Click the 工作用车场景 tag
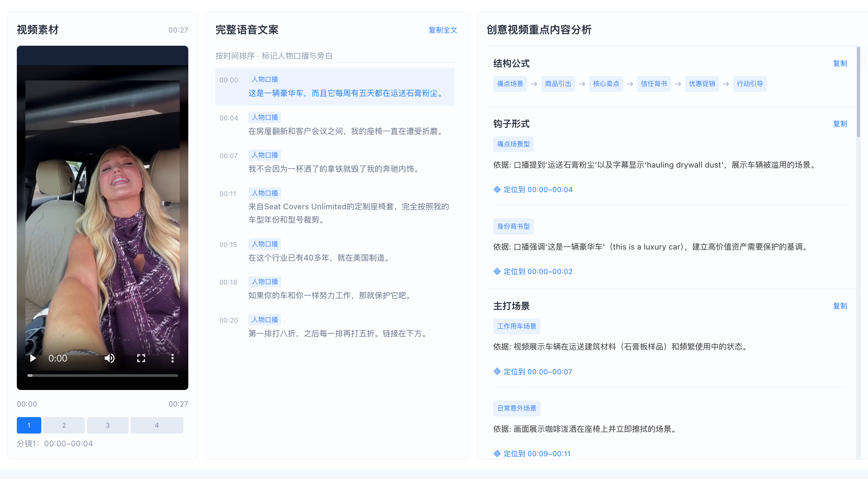868x480 pixels. pos(517,326)
